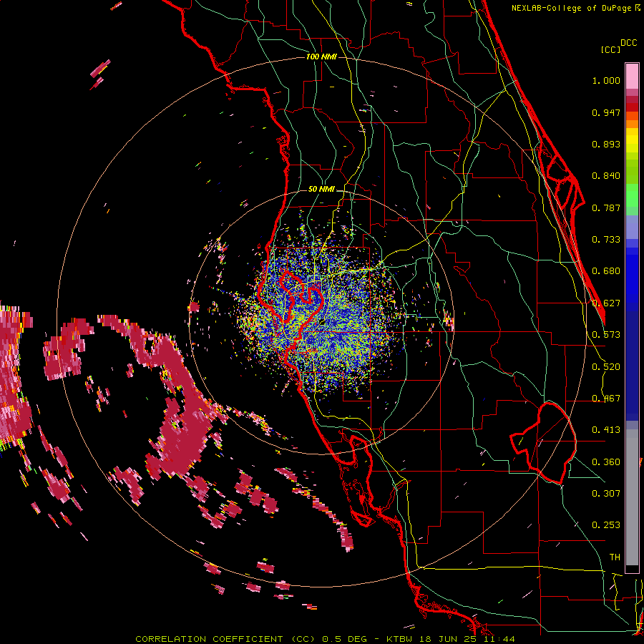Click the 0.413 scale value
644x644 pixels.
pos(606,430)
